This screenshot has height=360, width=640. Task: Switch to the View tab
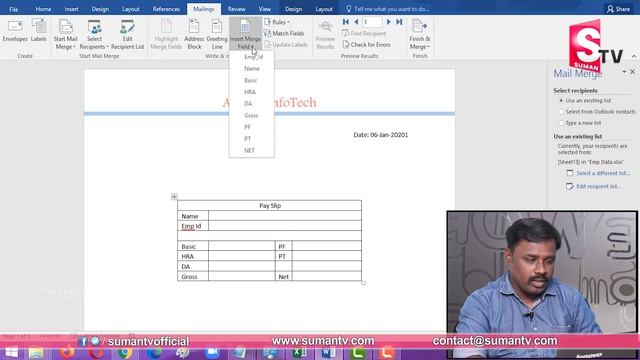[264, 9]
